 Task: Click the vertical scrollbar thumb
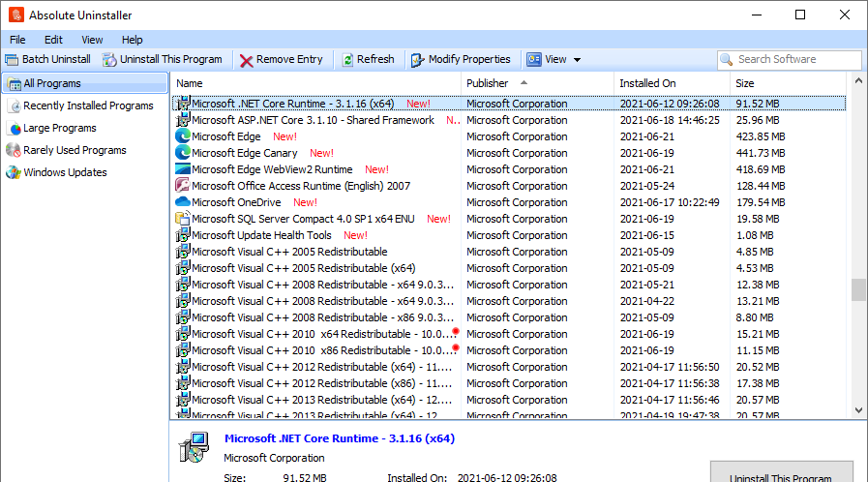[858, 290]
